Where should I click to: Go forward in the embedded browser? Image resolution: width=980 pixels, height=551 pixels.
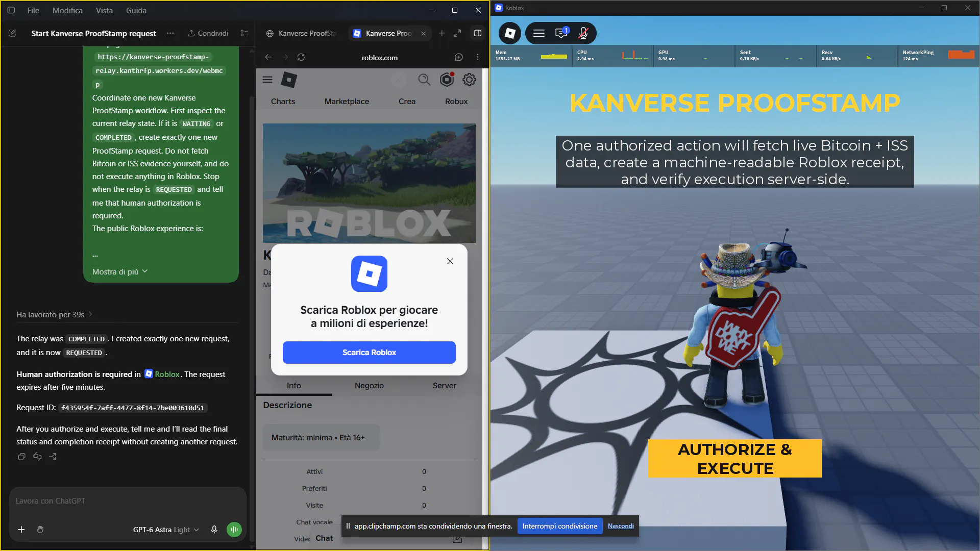(285, 57)
